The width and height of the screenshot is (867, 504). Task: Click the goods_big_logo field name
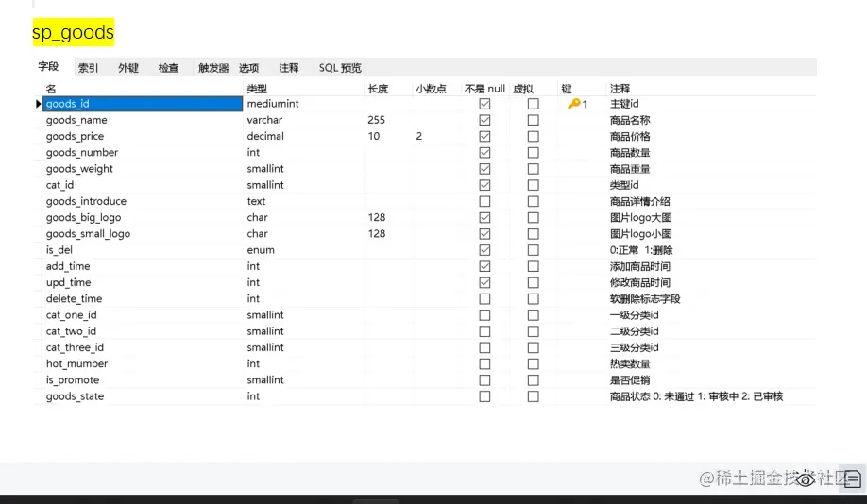(83, 217)
